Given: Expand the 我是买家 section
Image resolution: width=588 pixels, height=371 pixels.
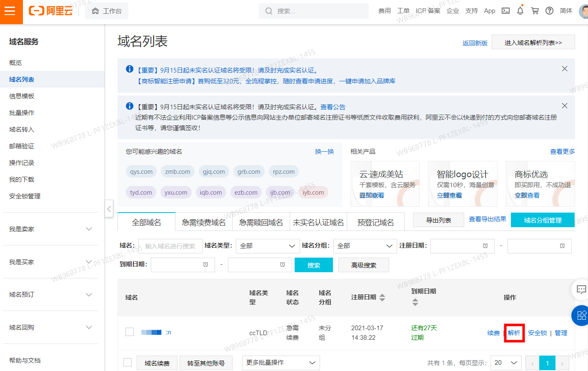Looking at the screenshot, I should 51,262.
